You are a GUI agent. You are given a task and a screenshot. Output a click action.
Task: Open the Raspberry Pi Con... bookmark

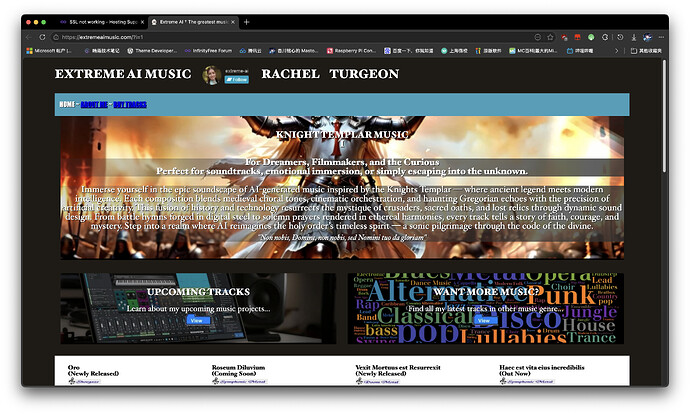[x=351, y=51]
